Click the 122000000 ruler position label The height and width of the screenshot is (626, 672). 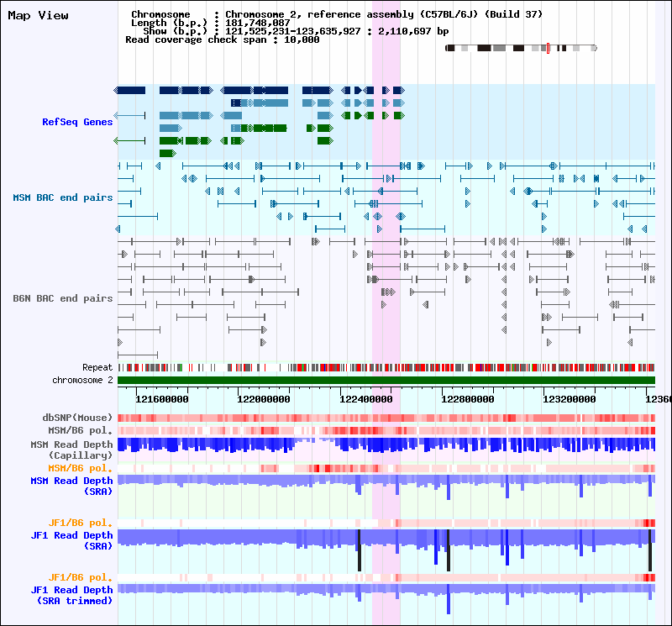pos(264,400)
